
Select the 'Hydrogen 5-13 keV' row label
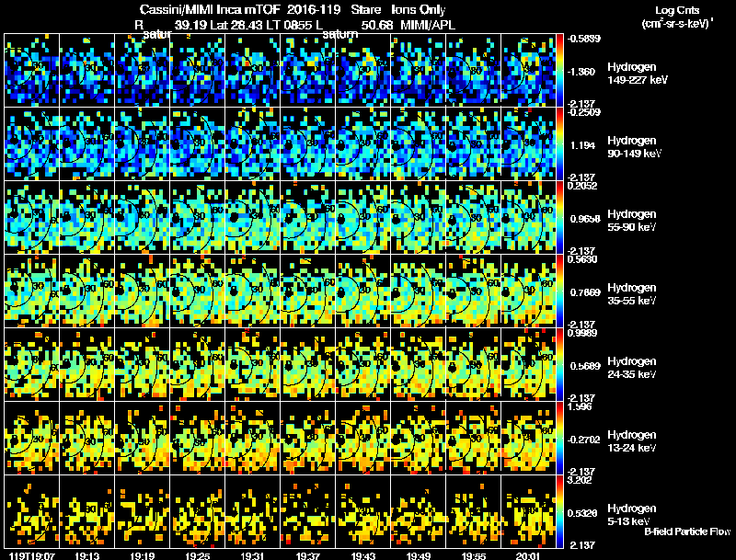[x=632, y=515]
